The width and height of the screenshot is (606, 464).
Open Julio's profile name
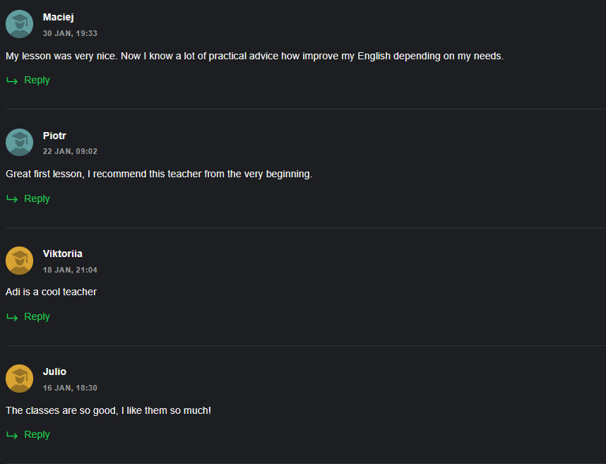[54, 372]
